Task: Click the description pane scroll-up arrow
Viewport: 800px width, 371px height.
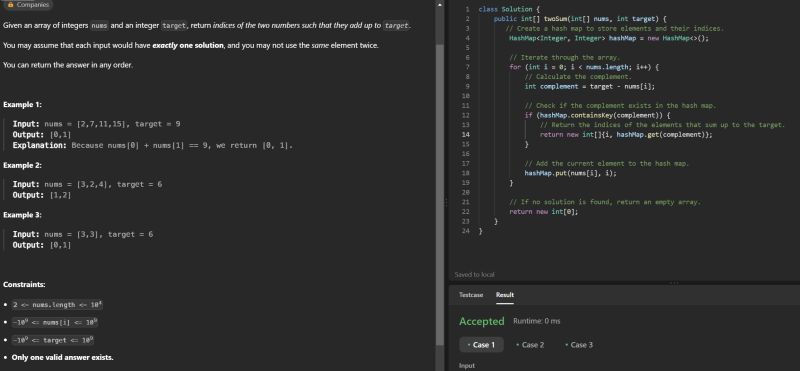Action: tap(440, 5)
